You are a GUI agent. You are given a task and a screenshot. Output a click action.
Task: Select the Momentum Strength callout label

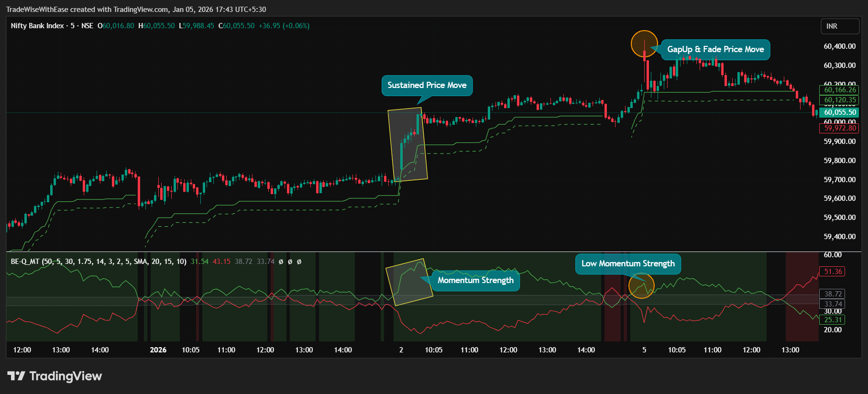coord(475,280)
